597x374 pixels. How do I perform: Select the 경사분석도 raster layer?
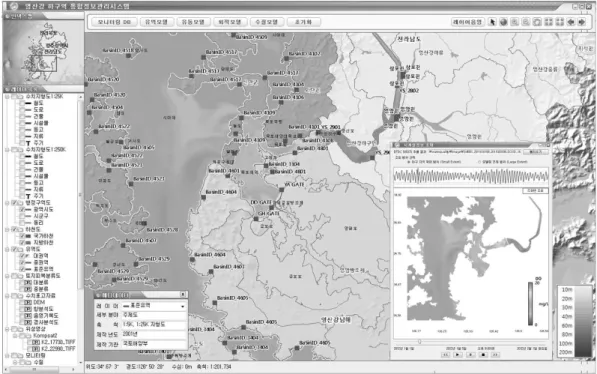tap(46, 322)
